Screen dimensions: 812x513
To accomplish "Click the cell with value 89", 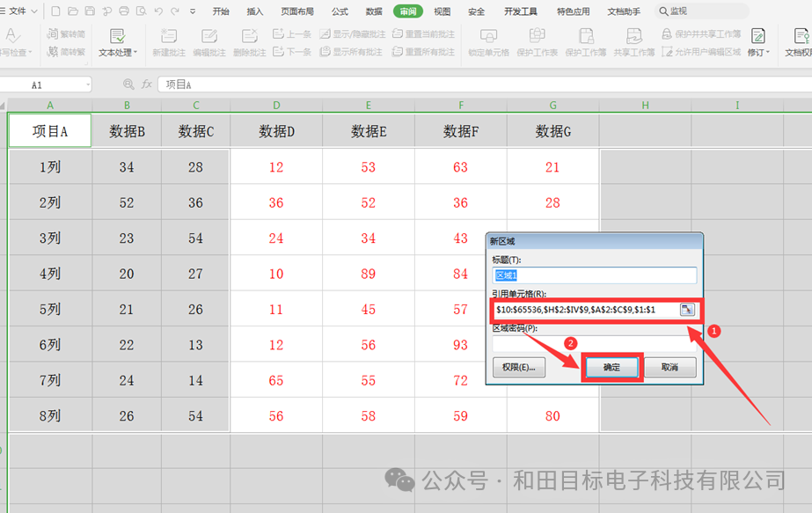I will (369, 274).
